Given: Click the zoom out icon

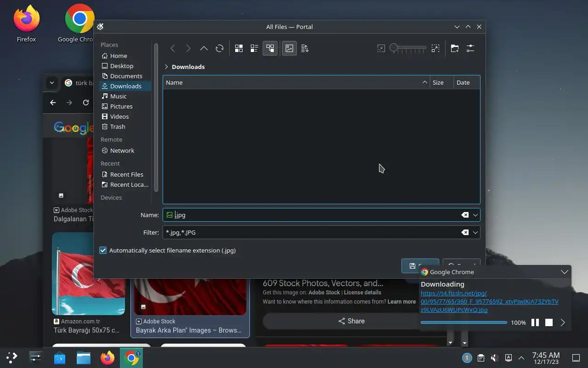Looking at the screenshot, I should (x=381, y=48).
